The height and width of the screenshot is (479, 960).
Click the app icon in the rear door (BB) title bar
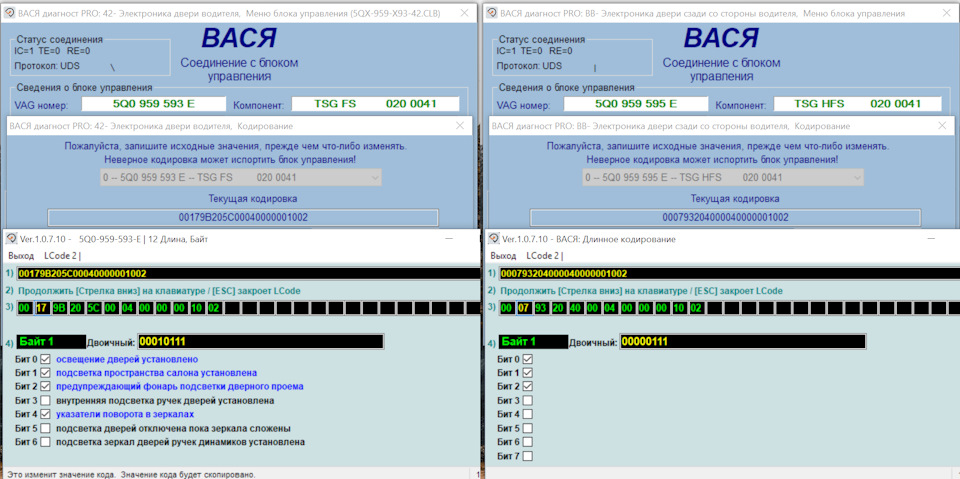point(491,12)
